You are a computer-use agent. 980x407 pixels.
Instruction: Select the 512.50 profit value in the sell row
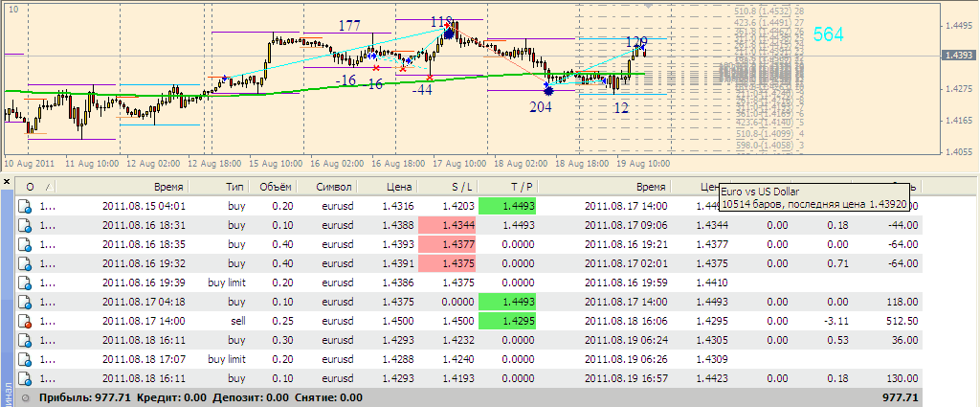click(x=900, y=321)
